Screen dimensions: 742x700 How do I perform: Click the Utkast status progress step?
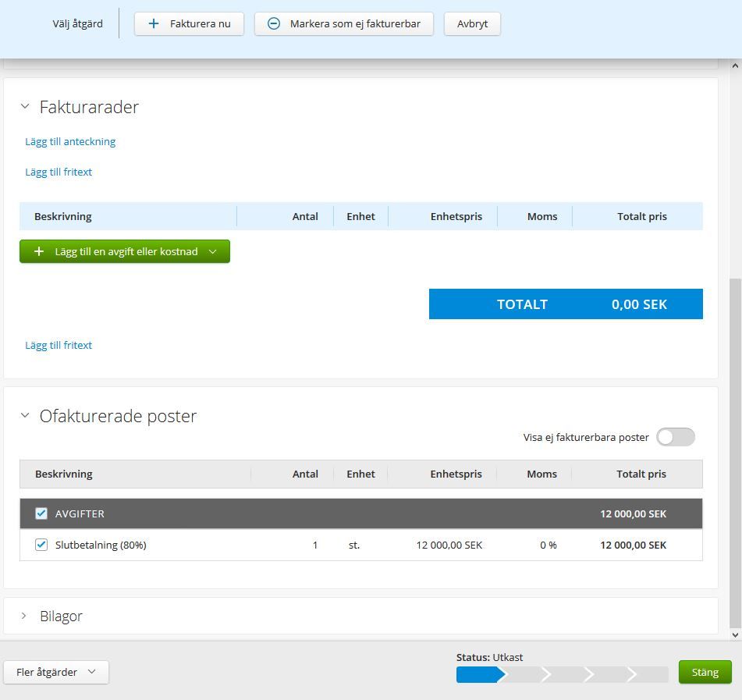480,674
